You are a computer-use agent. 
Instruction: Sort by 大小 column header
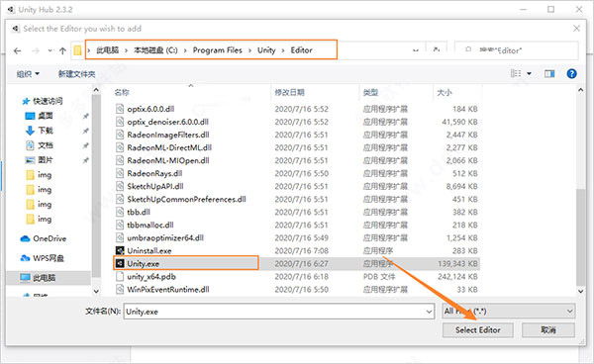click(445, 92)
